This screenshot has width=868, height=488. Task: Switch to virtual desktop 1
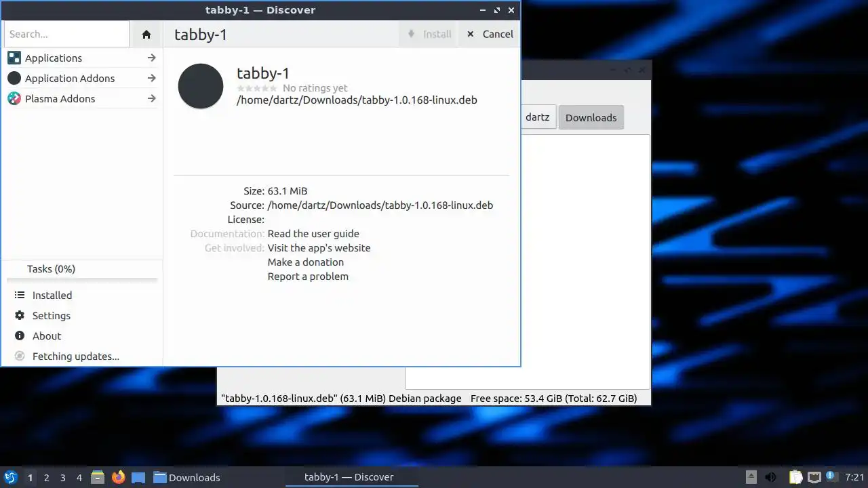coord(30,477)
